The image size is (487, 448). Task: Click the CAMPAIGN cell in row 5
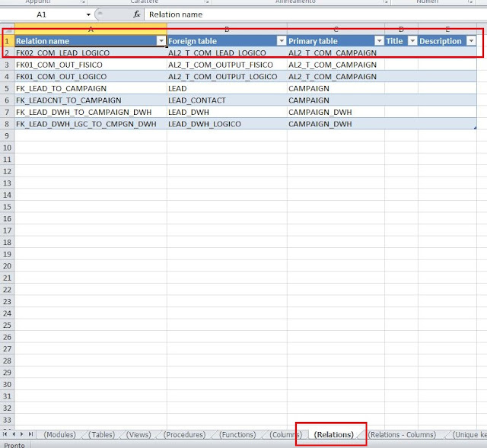[x=336, y=88]
